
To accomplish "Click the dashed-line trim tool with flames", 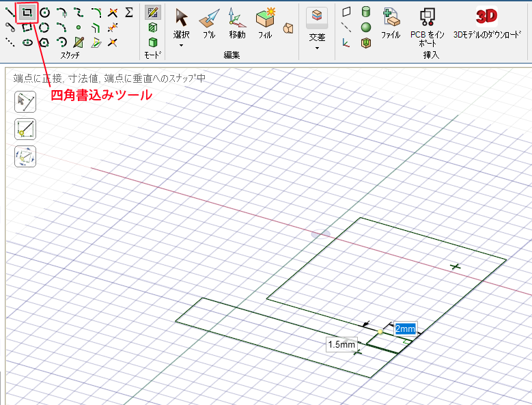I will (113, 27).
